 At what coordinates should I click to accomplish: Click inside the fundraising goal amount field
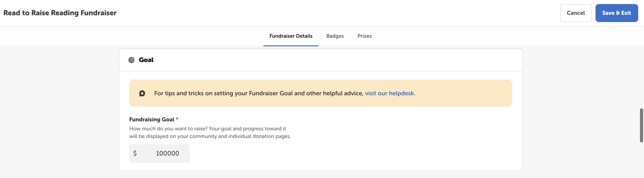click(x=167, y=153)
